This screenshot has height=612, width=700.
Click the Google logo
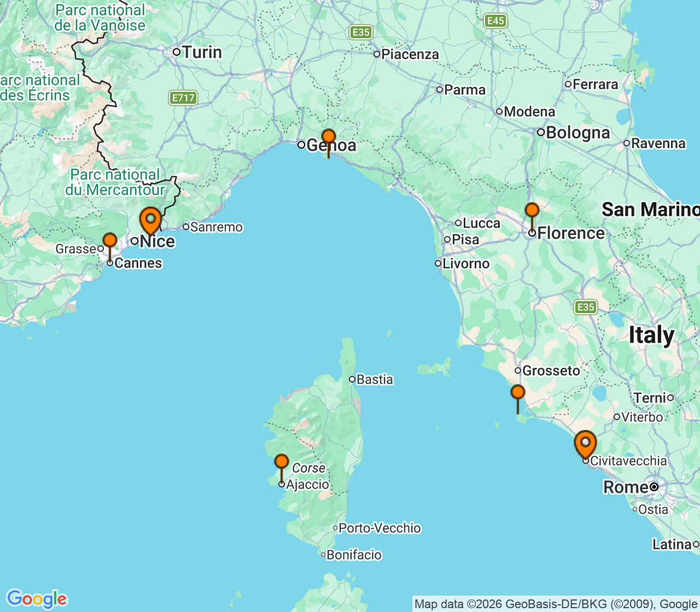pos(37,599)
